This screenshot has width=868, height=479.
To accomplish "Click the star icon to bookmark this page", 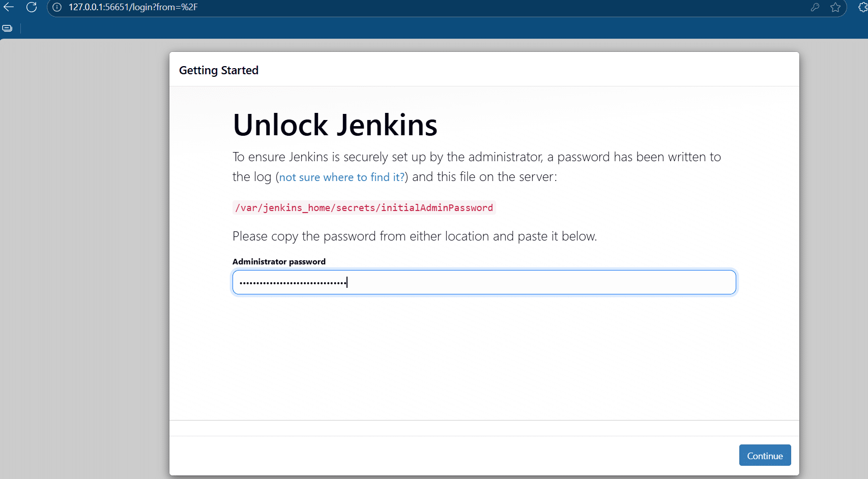I will pos(835,8).
